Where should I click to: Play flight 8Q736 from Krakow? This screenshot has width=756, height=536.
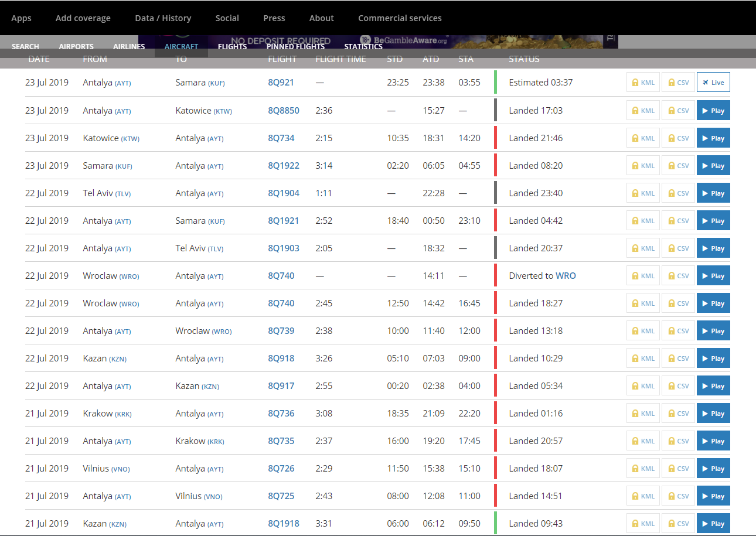pyautogui.click(x=713, y=414)
